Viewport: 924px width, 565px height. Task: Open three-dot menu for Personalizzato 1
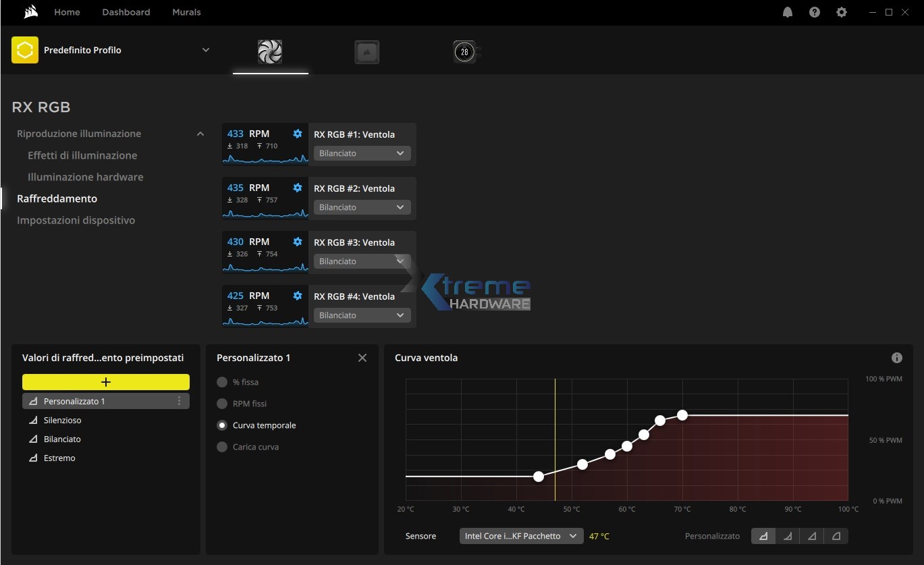pyautogui.click(x=179, y=401)
